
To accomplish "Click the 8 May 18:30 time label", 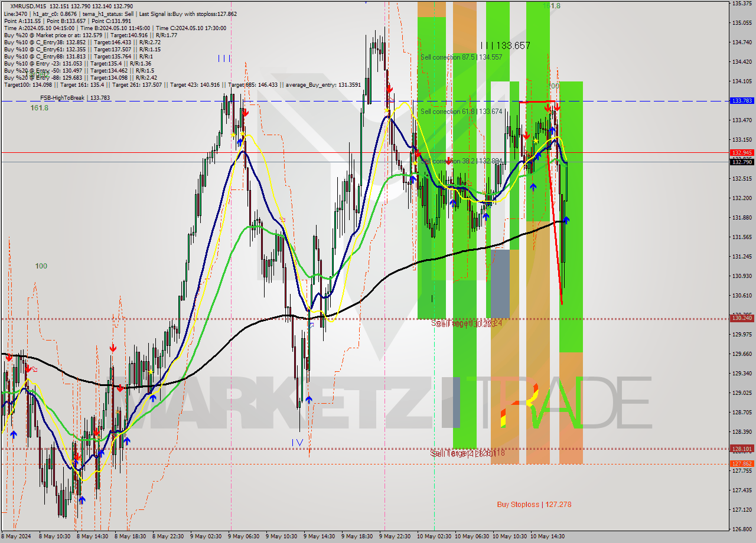I will coord(130,537).
